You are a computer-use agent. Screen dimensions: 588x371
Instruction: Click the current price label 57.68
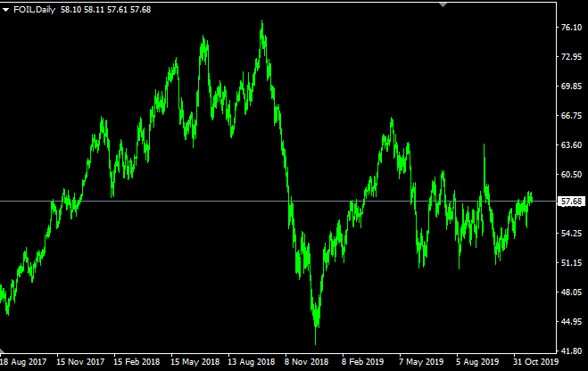(x=572, y=202)
